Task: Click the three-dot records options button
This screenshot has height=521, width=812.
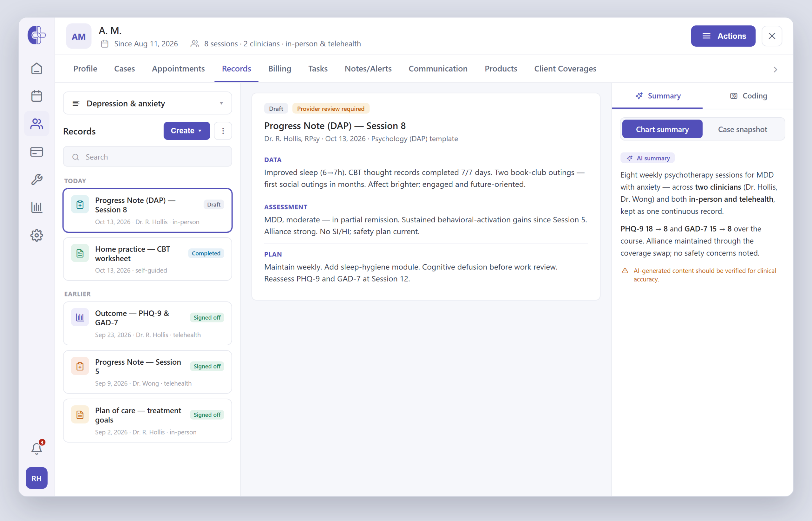Action: 223,131
